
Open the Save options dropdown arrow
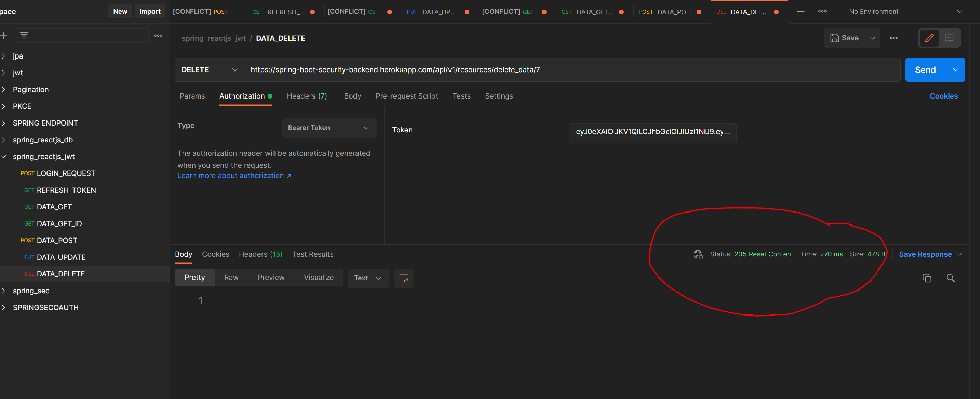coord(873,38)
